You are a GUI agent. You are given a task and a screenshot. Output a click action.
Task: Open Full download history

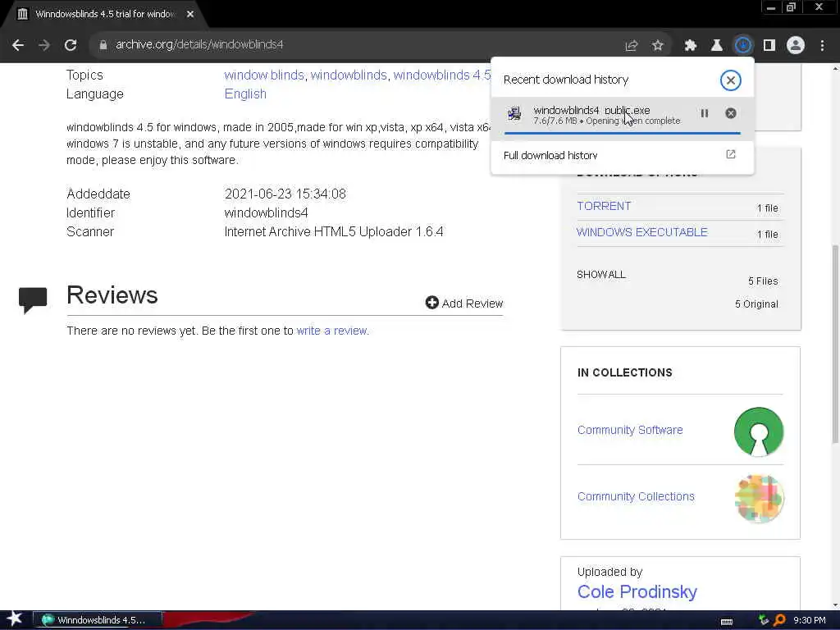[x=622, y=155]
